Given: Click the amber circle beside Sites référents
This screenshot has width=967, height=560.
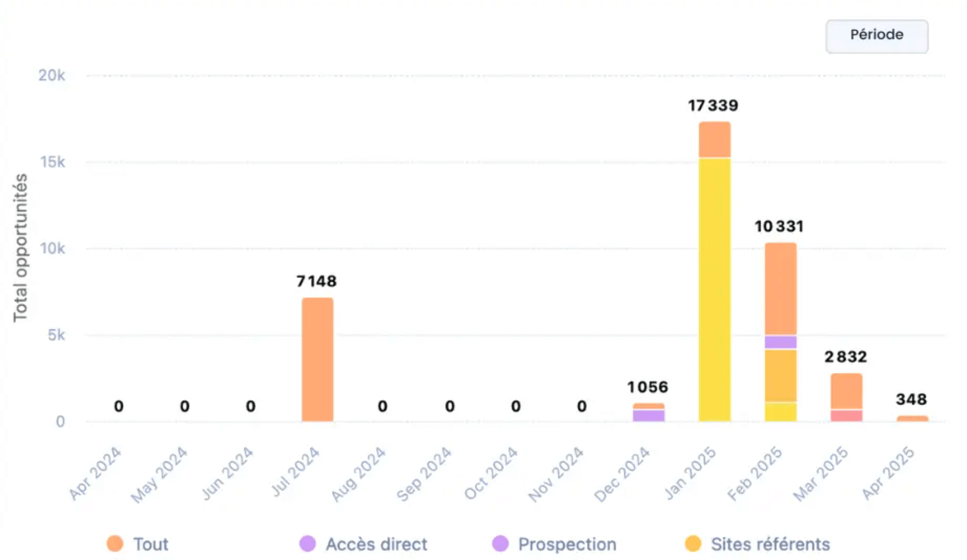Looking at the screenshot, I should pos(693,543).
